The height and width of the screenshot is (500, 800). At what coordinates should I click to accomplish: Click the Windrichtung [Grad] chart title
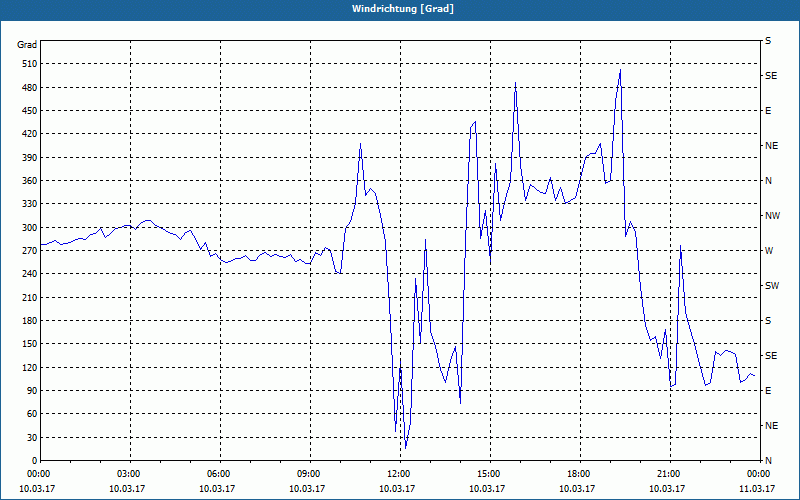click(403, 9)
